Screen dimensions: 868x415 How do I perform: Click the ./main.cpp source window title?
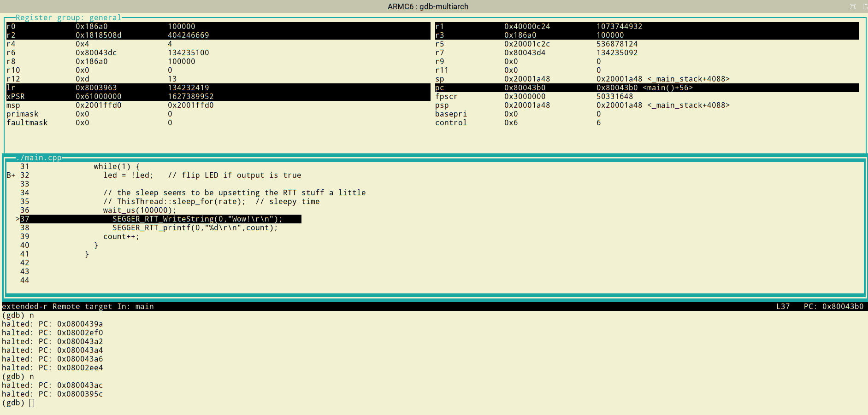[38, 158]
